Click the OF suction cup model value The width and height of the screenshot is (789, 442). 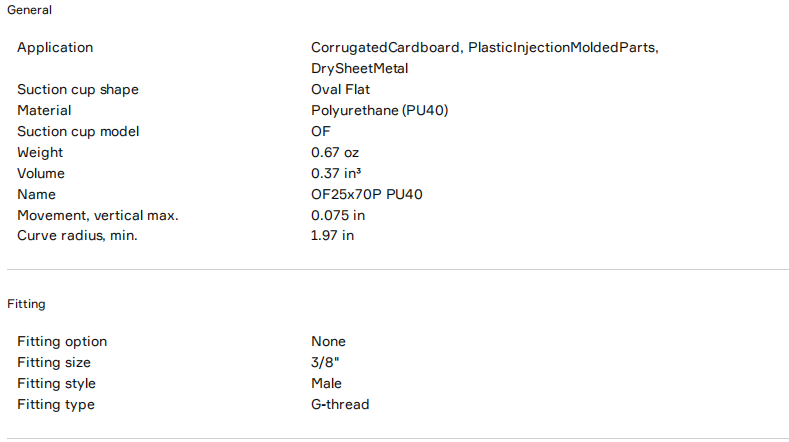pyautogui.click(x=321, y=132)
